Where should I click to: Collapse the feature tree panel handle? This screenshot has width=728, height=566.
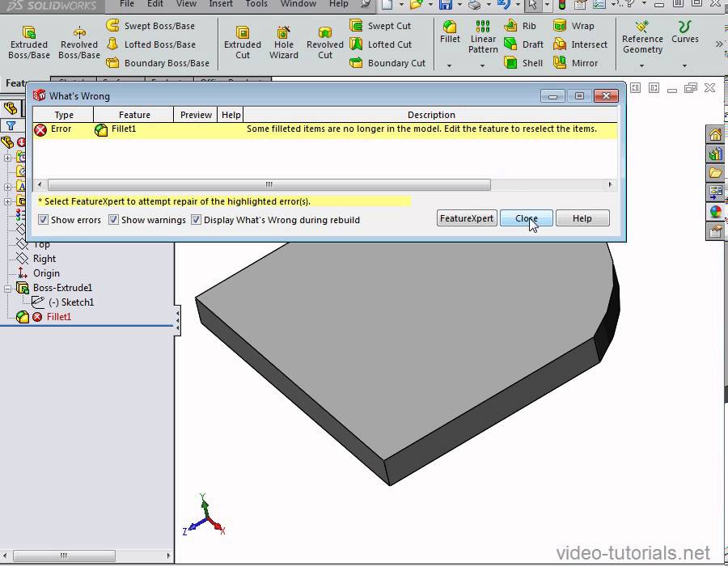tap(177, 320)
